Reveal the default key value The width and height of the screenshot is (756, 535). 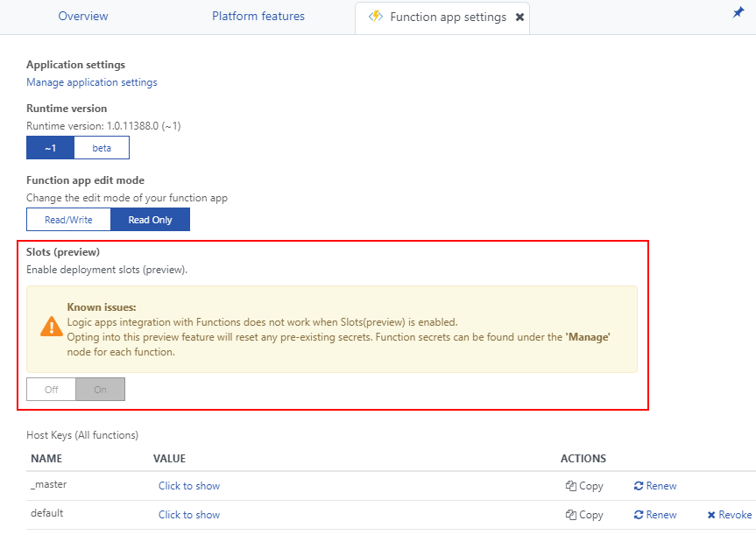pyautogui.click(x=189, y=515)
